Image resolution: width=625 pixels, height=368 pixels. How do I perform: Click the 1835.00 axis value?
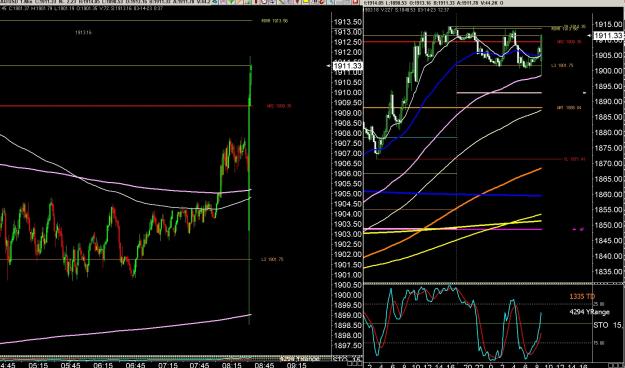608,272
